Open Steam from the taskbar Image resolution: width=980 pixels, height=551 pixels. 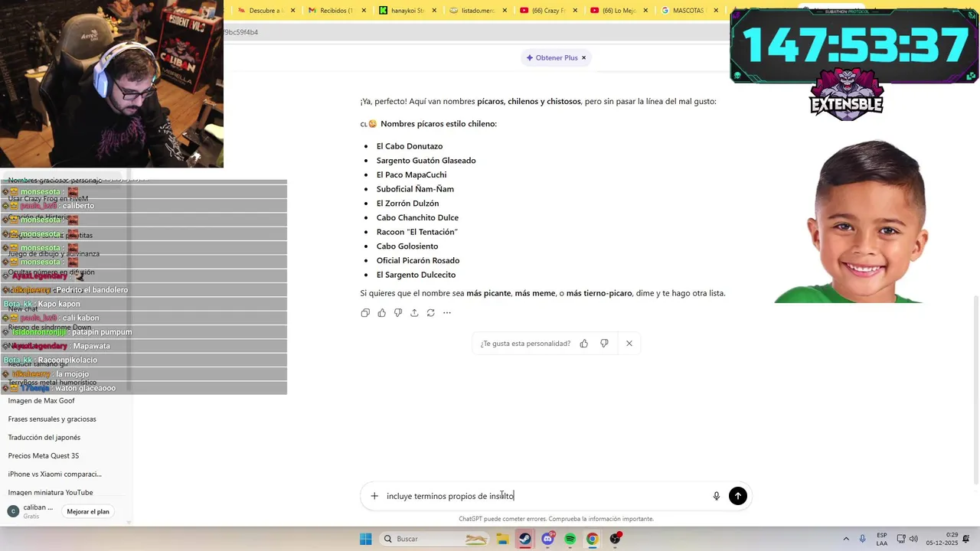(524, 539)
